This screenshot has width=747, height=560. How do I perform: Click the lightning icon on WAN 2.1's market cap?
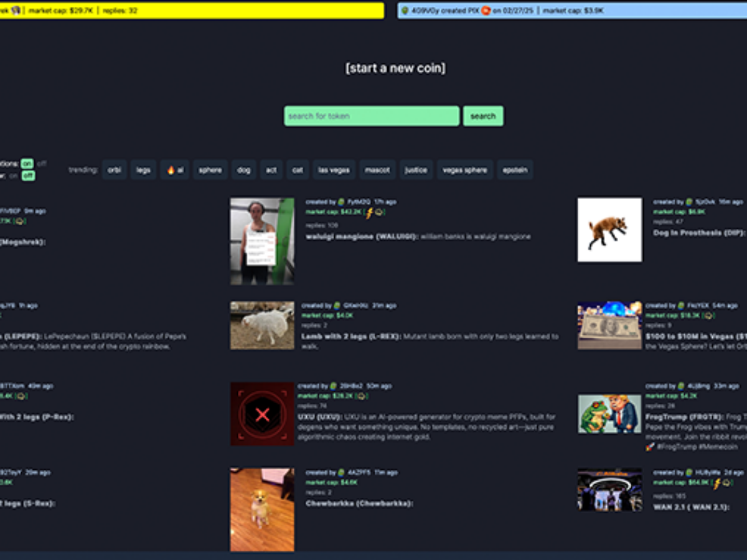tap(717, 483)
